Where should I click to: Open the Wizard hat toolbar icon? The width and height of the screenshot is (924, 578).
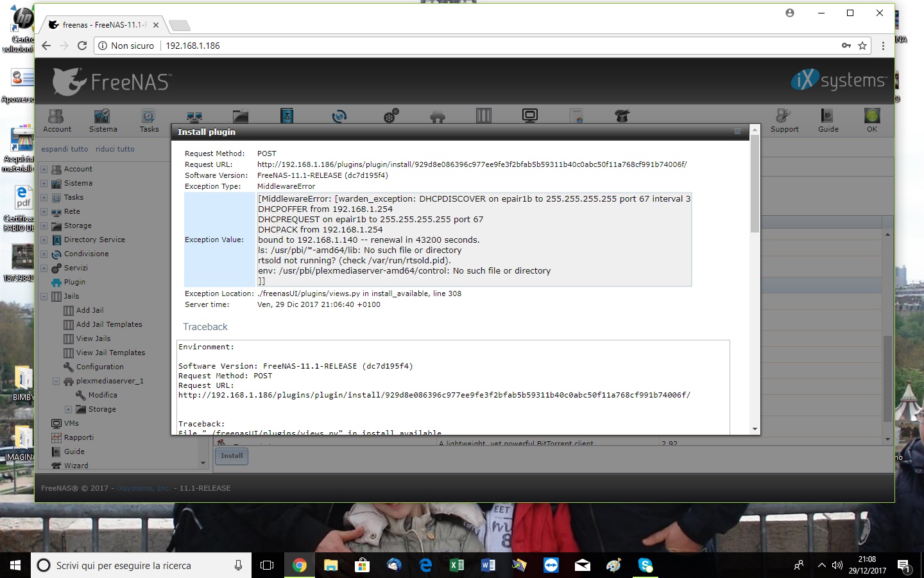622,116
